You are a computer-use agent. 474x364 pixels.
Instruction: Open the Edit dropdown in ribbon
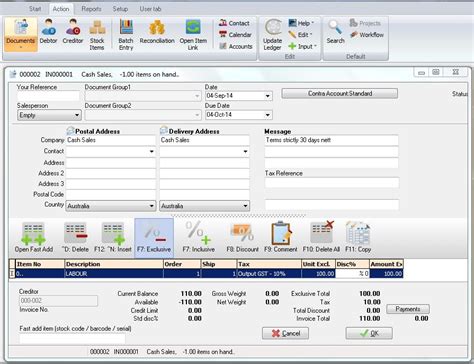point(300,35)
